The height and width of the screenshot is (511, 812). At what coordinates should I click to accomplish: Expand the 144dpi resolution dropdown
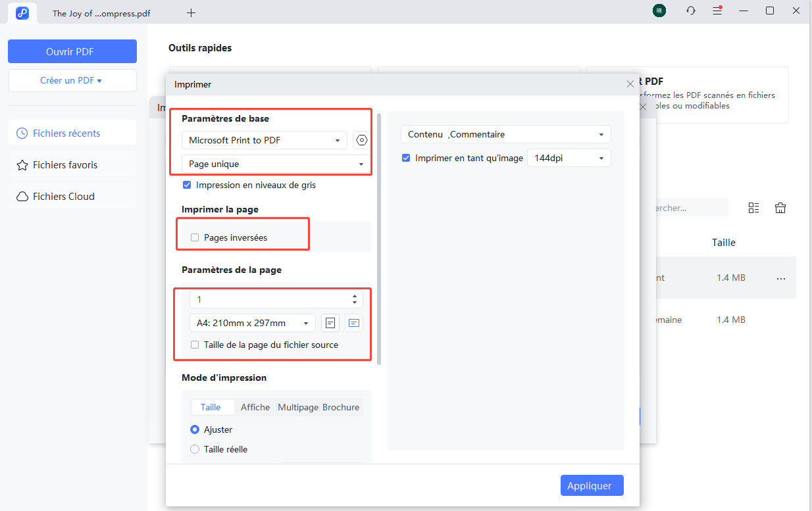[x=569, y=158]
